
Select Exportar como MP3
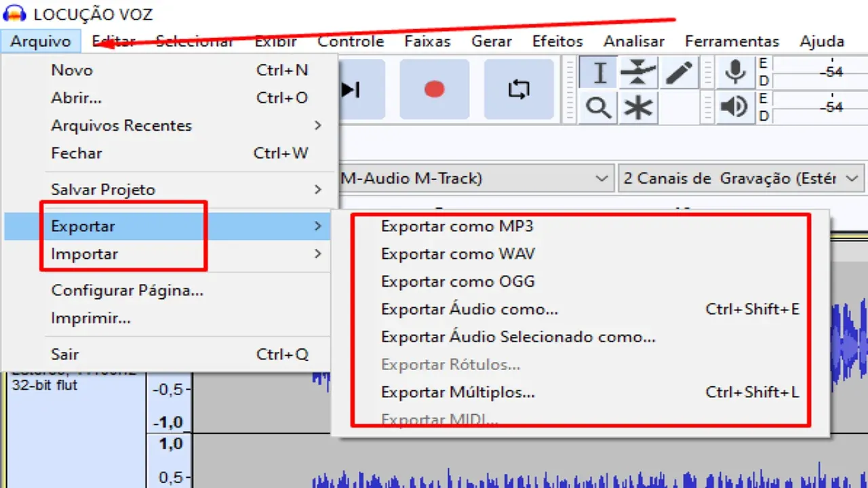click(x=580, y=226)
